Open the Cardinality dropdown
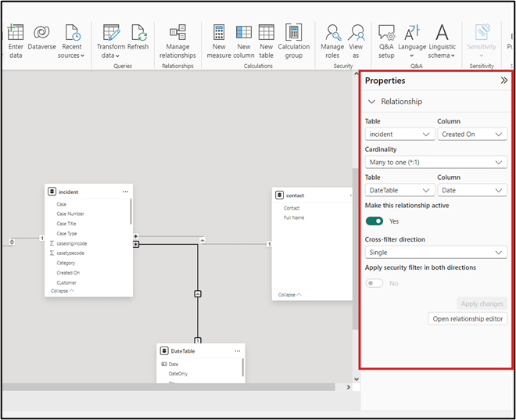The width and height of the screenshot is (516, 420). [435, 162]
